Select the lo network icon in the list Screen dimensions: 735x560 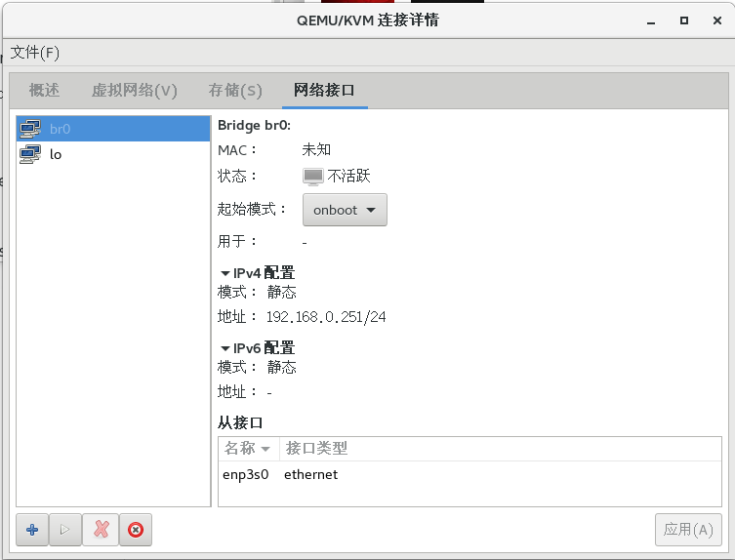click(x=30, y=154)
